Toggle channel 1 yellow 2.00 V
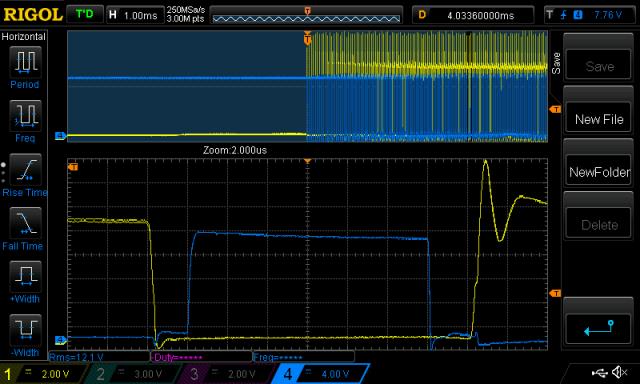Screen dimensions: 640x384 [x=43, y=374]
